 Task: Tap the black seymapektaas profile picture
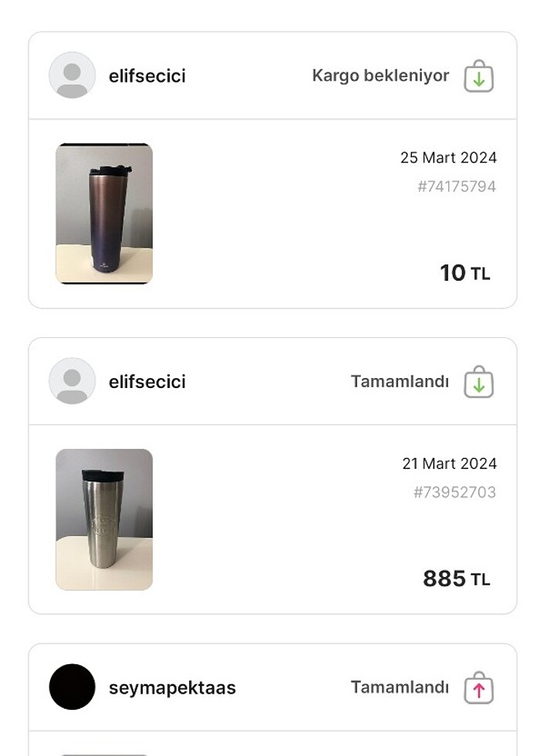pyautogui.click(x=72, y=687)
